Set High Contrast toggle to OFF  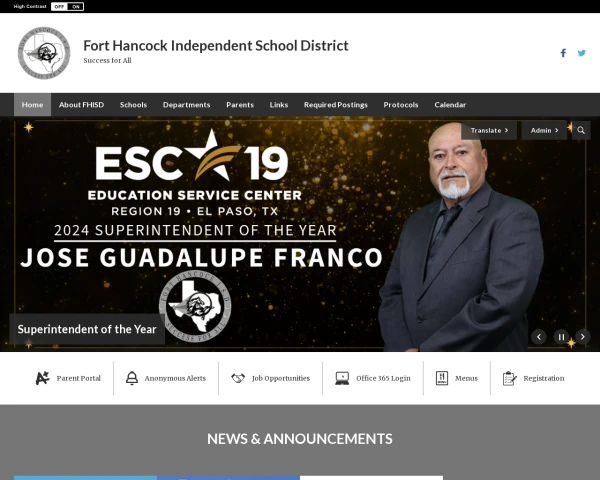[59, 7]
